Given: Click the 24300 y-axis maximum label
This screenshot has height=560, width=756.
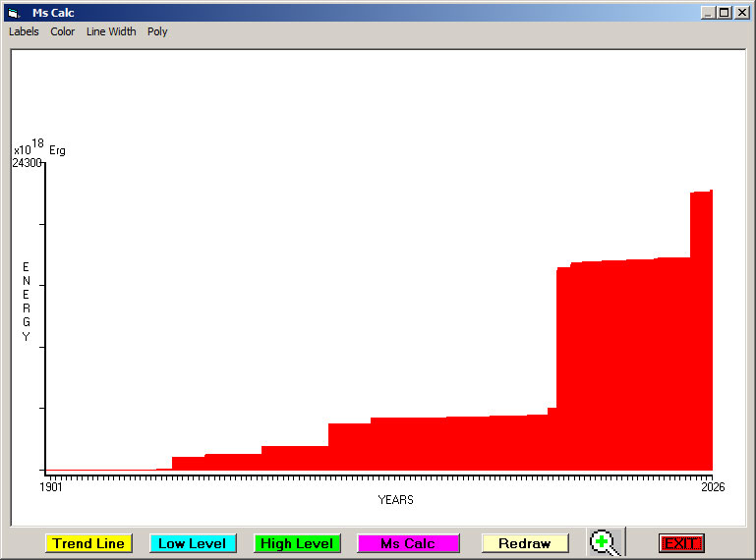Looking at the screenshot, I should click(27, 163).
